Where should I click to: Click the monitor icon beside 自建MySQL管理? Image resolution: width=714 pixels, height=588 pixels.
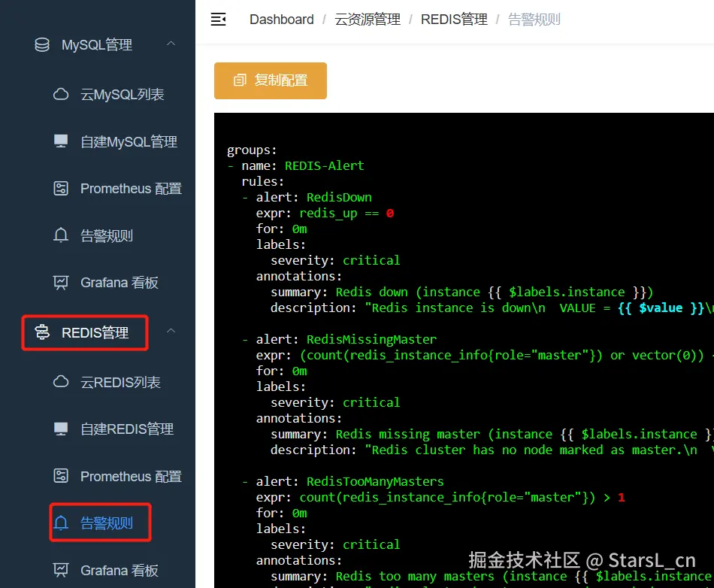pyautogui.click(x=61, y=141)
